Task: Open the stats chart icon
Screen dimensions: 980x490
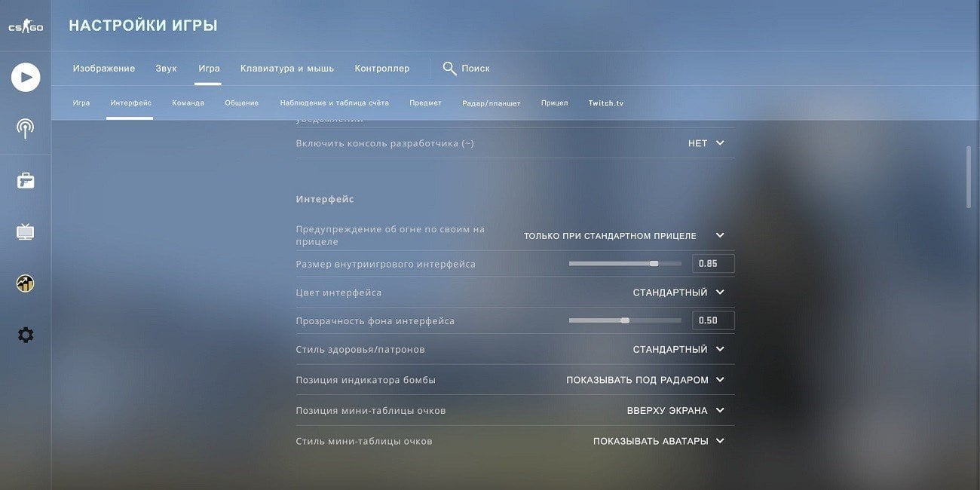Action: 26,283
